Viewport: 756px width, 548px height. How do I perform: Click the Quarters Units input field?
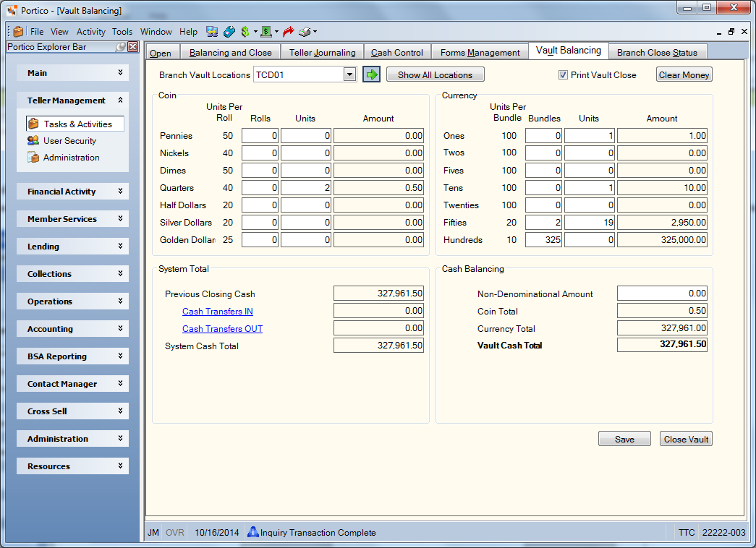(x=306, y=188)
